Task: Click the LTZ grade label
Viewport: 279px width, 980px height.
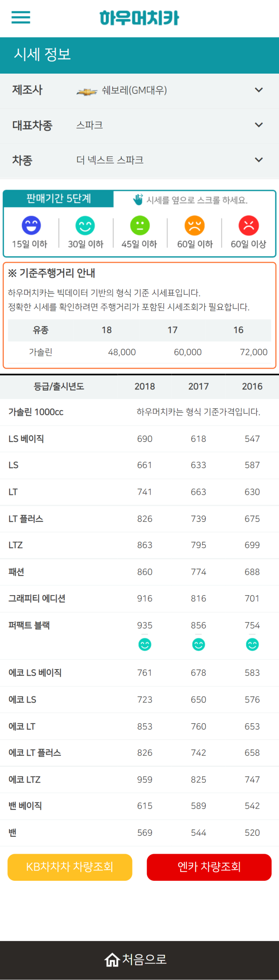Action: [x=16, y=545]
